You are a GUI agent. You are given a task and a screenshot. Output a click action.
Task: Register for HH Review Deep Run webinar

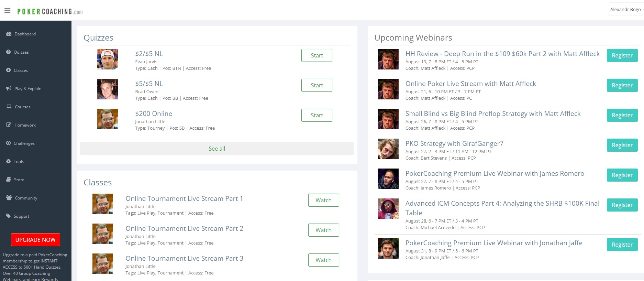click(622, 55)
